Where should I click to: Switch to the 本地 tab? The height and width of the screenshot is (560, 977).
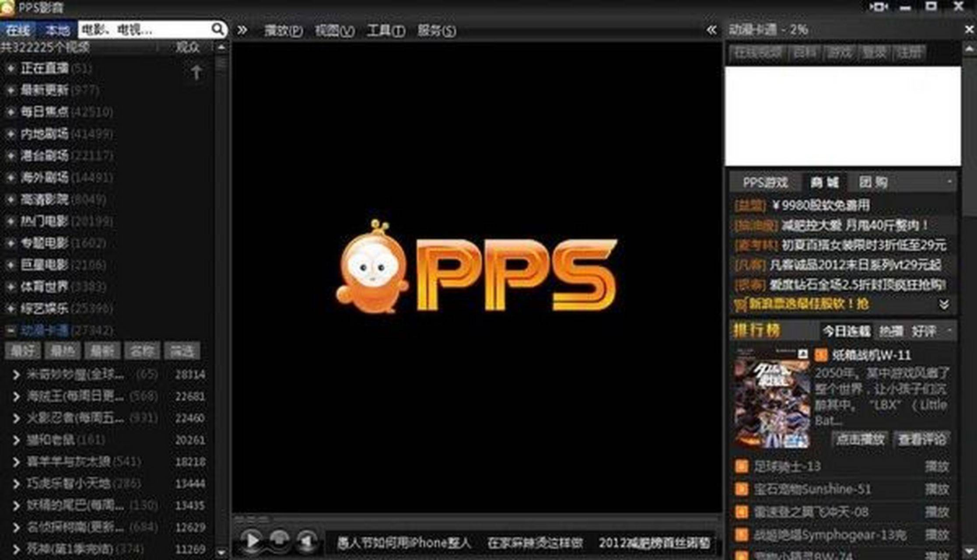57,30
